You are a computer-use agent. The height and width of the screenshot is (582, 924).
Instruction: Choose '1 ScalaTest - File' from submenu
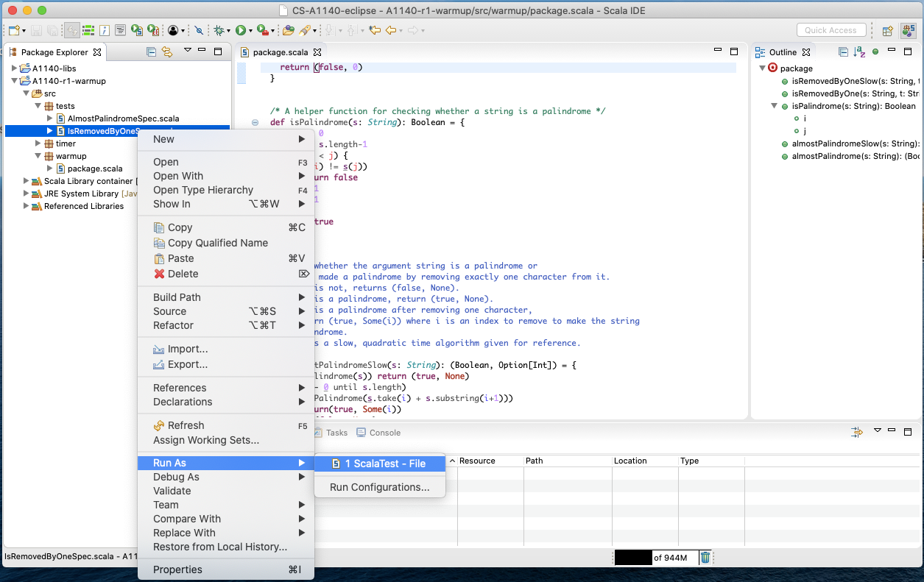[385, 464]
